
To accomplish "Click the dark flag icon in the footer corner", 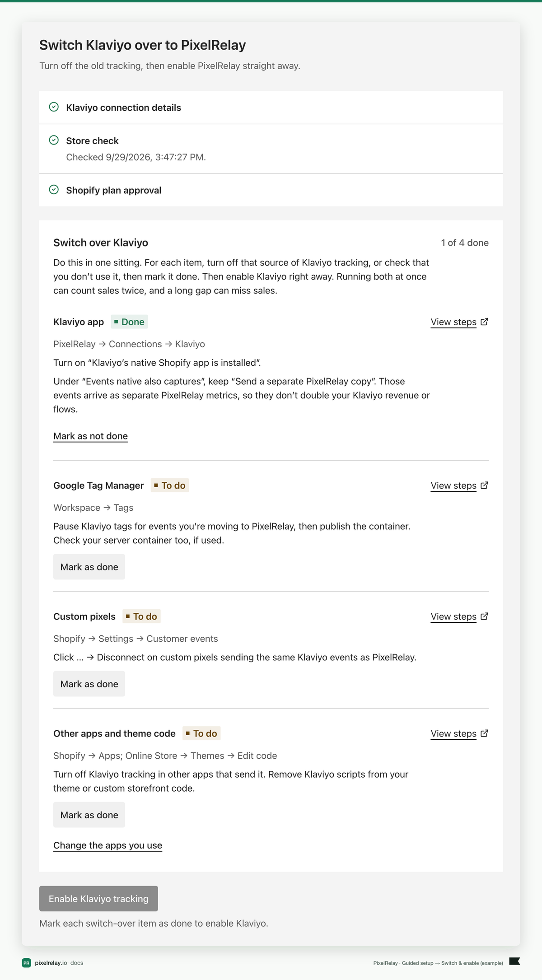I will coord(515,961).
